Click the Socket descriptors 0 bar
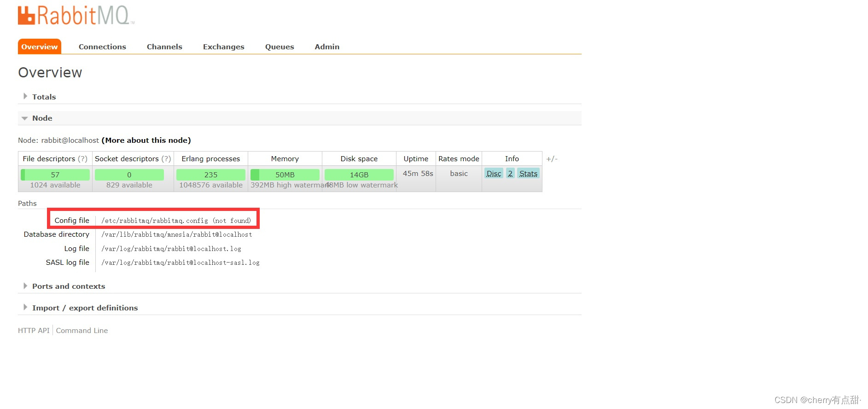The image size is (868, 409). [x=129, y=175]
